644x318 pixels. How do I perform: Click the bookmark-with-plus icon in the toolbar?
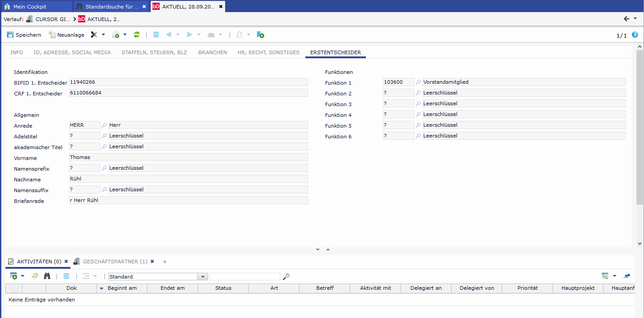pos(260,34)
